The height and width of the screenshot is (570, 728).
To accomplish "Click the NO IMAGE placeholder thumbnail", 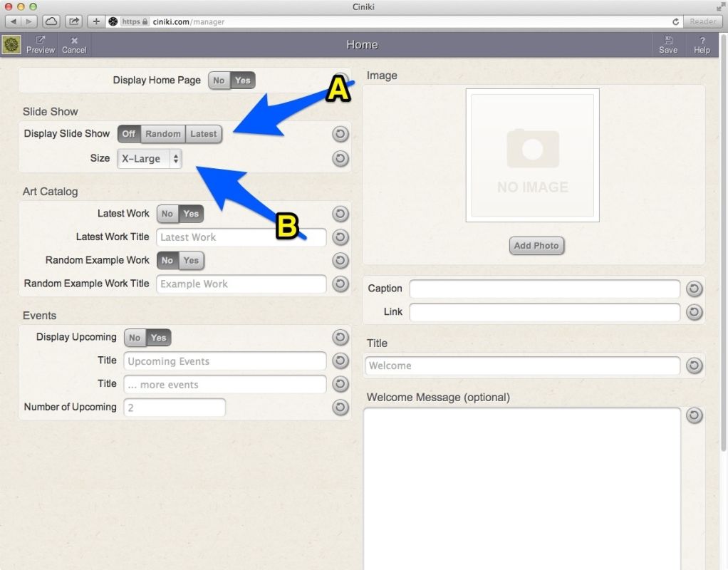I will [x=533, y=155].
